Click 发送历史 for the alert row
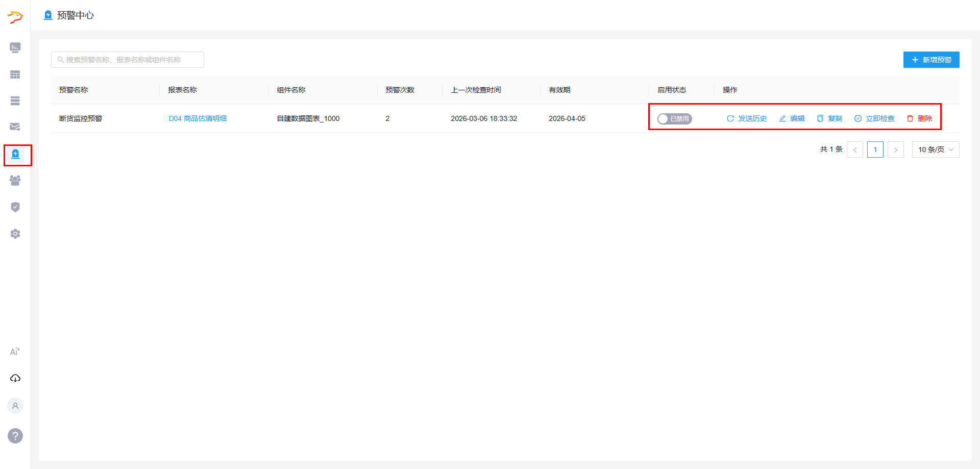The height and width of the screenshot is (469, 980). point(747,118)
